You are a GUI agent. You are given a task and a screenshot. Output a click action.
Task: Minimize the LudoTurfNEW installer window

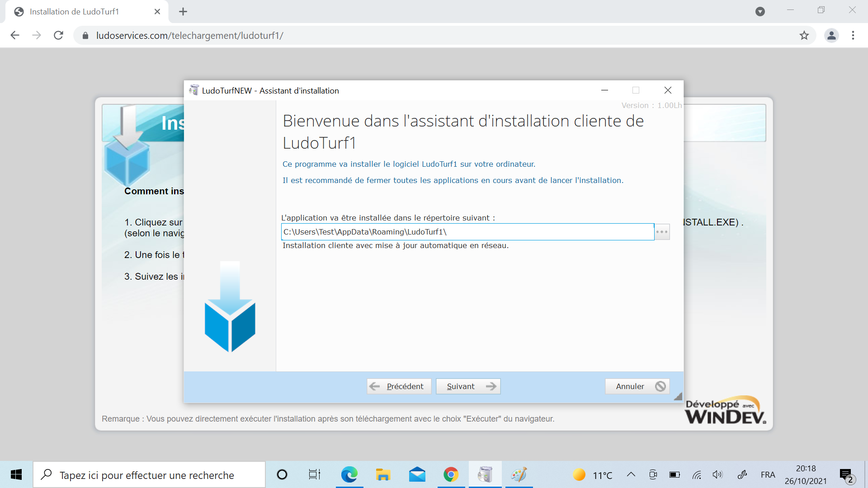coord(604,90)
